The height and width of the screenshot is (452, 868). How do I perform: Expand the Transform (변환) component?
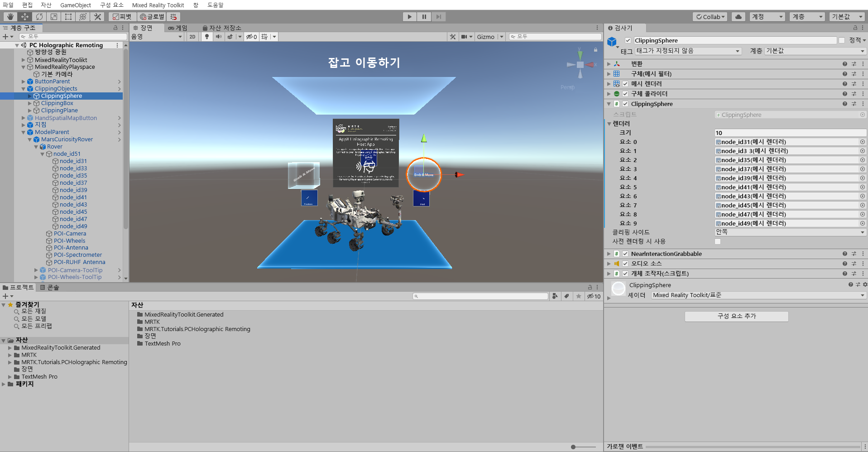(x=609, y=64)
